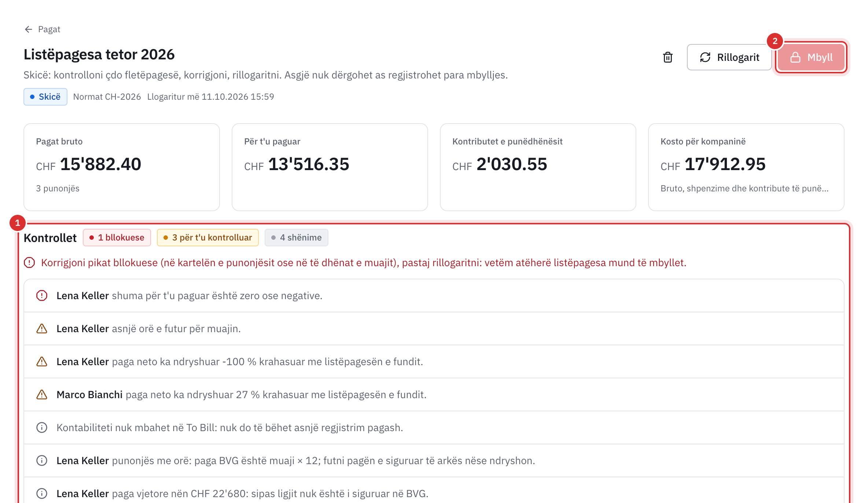Select the 1 bllokuese filter badge

pyautogui.click(x=117, y=238)
